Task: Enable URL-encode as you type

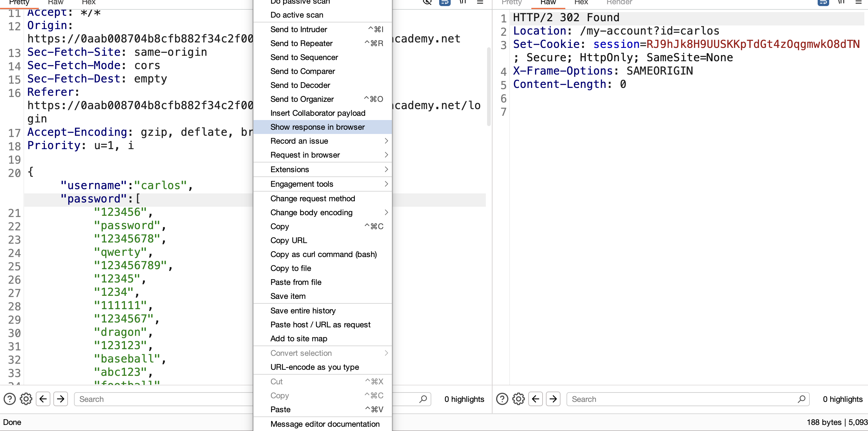Action: point(323,367)
